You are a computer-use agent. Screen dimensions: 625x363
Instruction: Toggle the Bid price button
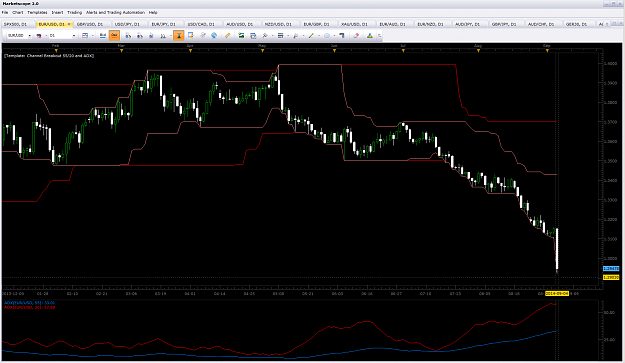(x=103, y=35)
